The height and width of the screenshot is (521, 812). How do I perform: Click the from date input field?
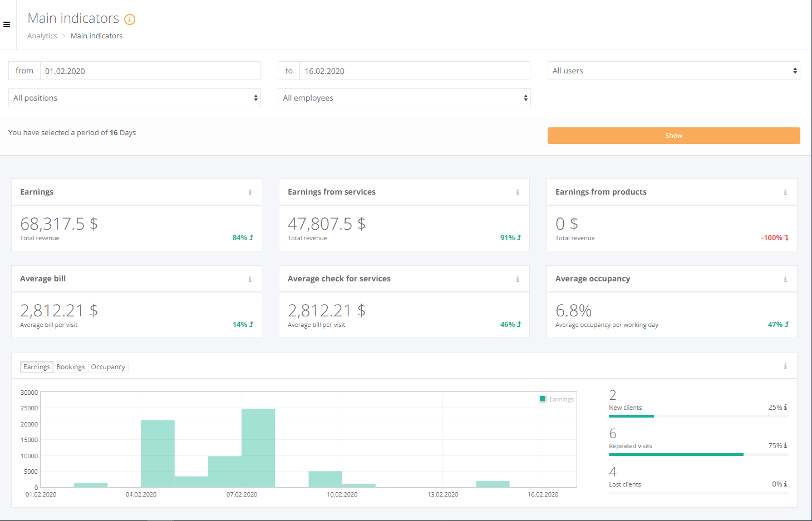(x=150, y=71)
